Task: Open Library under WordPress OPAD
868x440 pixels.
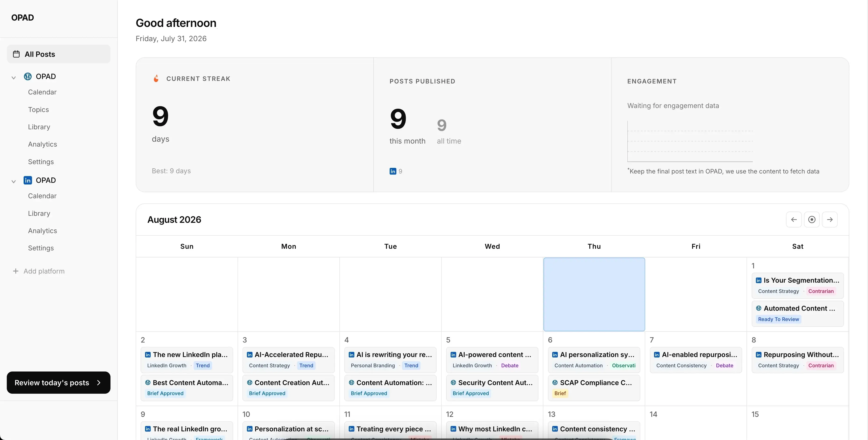Action: click(39, 127)
